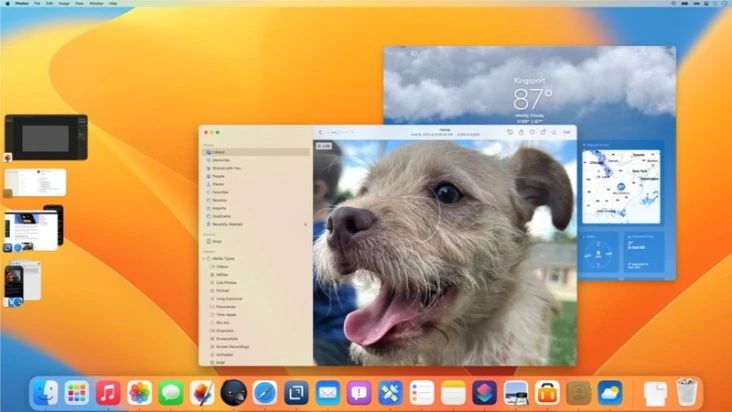Favorite the photo with heart icon
This screenshot has height=412, width=732.
point(531,132)
